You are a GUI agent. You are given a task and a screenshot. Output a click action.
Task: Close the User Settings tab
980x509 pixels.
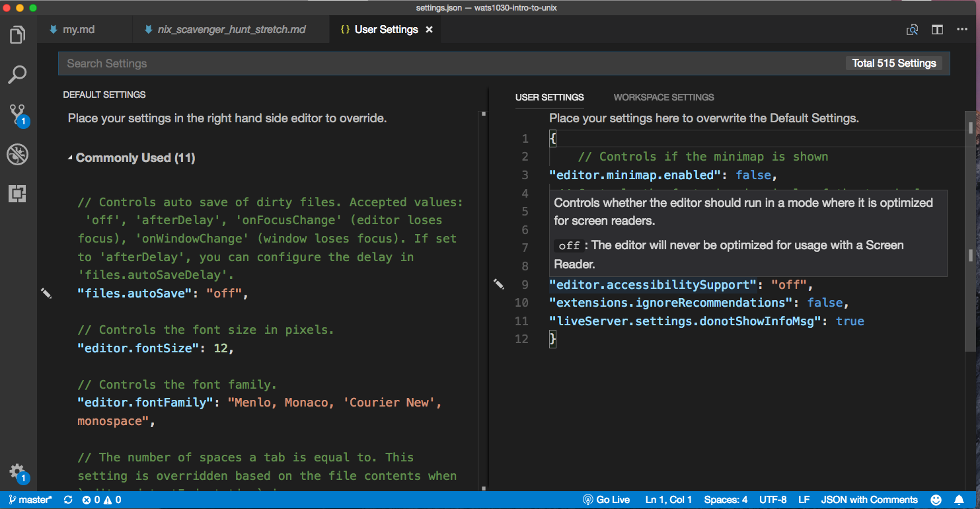point(429,30)
